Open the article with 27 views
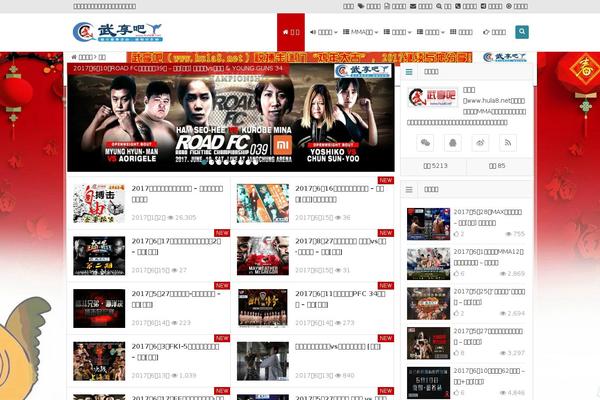The width and height of the screenshot is (600, 400). [x=176, y=246]
